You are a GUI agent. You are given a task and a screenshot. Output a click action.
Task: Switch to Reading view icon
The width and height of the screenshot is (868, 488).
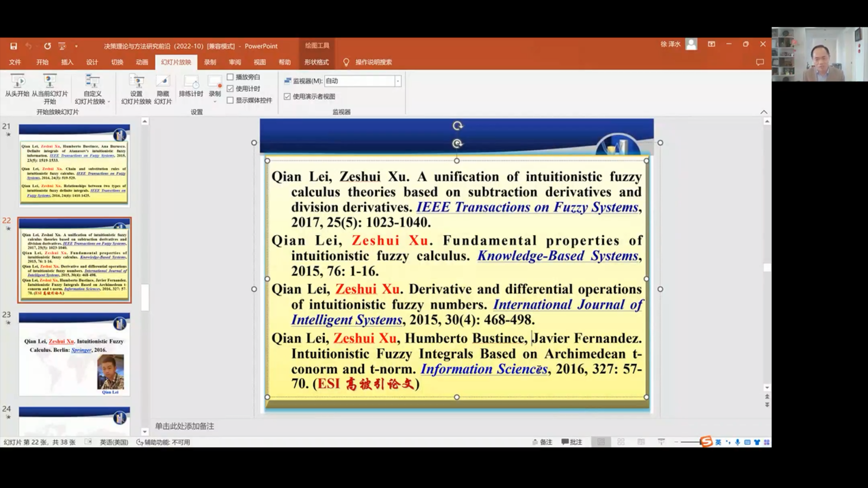click(x=641, y=442)
